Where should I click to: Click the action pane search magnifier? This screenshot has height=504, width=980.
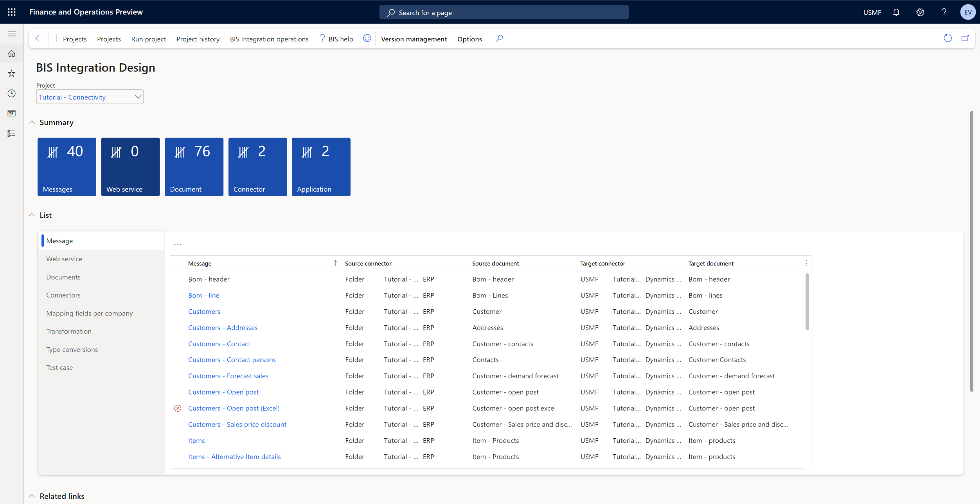point(499,38)
